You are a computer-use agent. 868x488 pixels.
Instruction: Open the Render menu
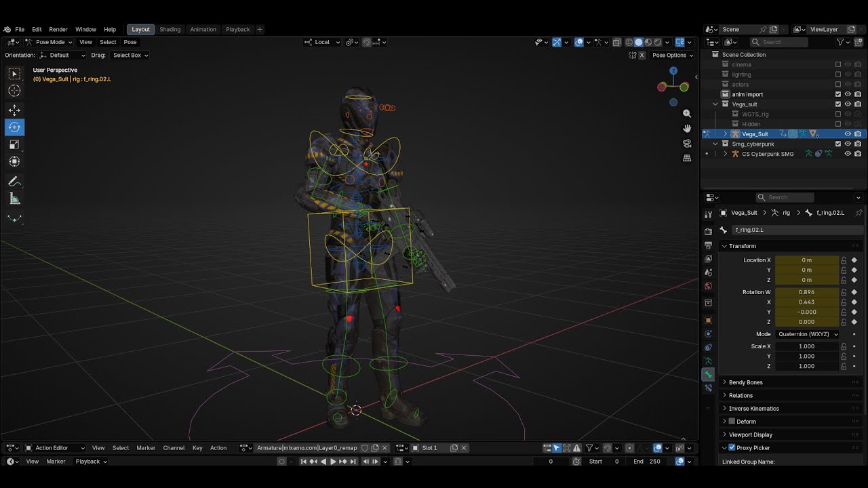tap(58, 29)
